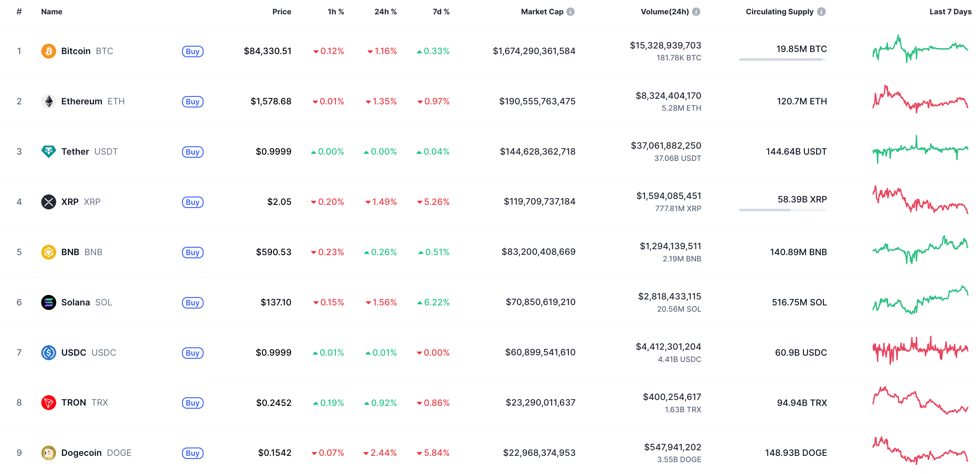Click the TRON logo icon
Viewport: 980px width, 474px height.
point(48,402)
